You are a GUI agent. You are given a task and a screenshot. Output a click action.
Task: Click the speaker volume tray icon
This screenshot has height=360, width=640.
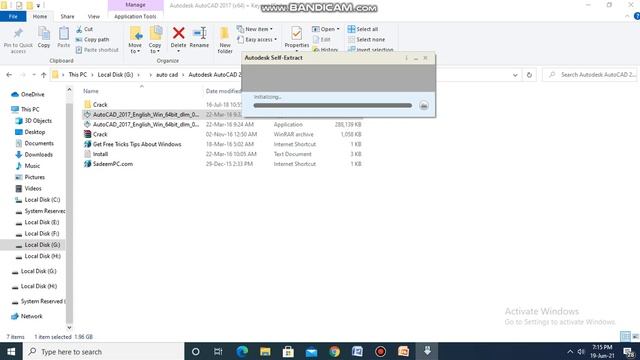tap(581, 352)
